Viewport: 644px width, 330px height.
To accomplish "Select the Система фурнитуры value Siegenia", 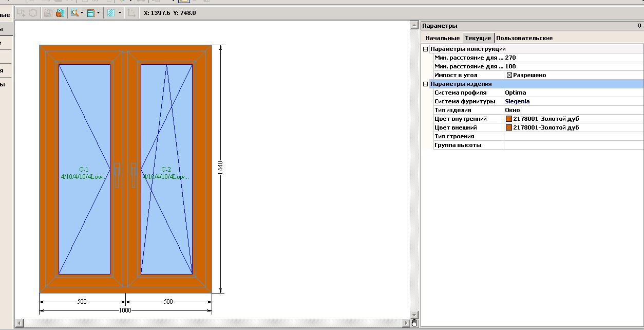I will [573, 101].
